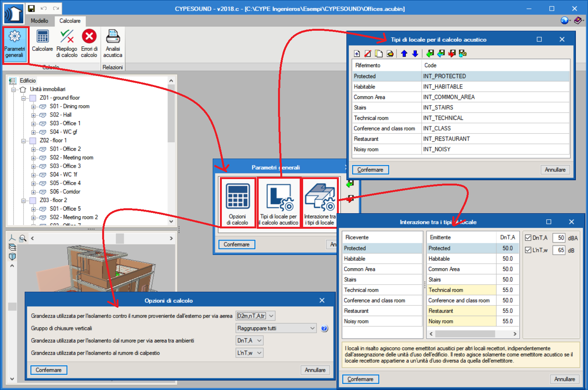Click the zoom magnifier icon in 3D panel
Image resolution: width=588 pixels, height=390 pixels.
click(x=23, y=238)
